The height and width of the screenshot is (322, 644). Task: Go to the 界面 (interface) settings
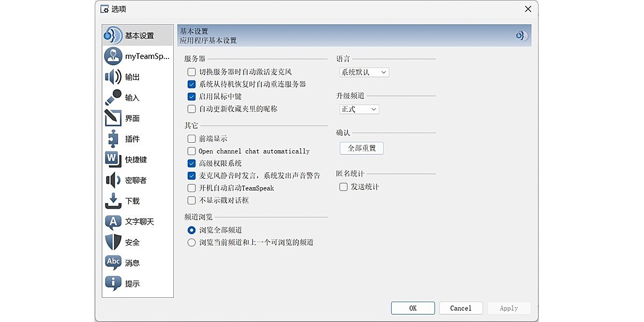131,118
